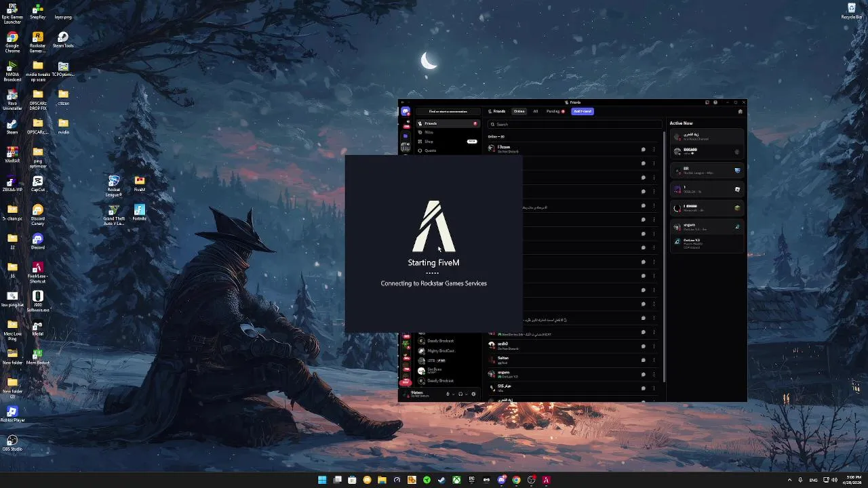Show hidden system tray icons chevron
This screenshot has width=868, height=488.
click(x=789, y=480)
